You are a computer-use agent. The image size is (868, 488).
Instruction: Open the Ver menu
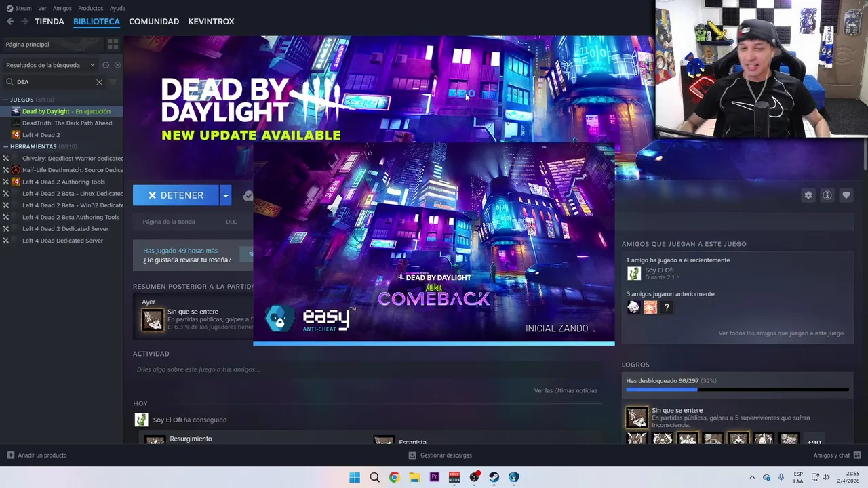(x=43, y=8)
